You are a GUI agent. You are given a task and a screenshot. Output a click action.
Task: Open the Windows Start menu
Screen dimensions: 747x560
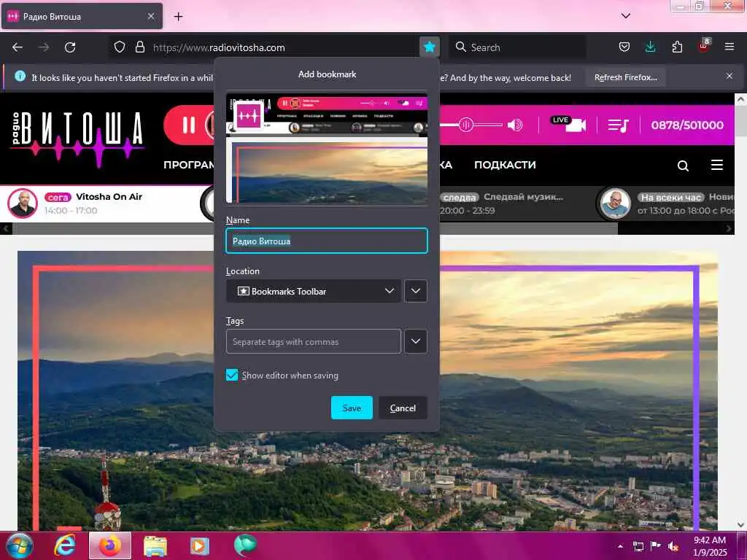pos(20,545)
